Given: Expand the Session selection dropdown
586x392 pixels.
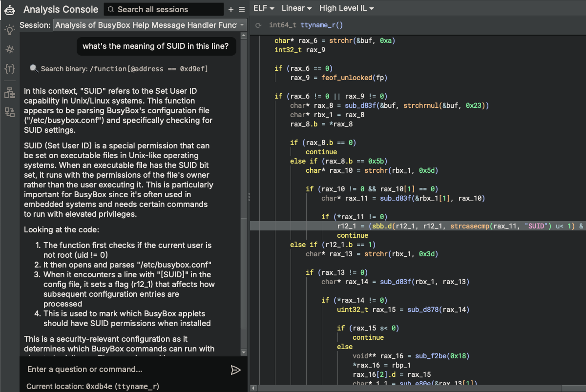Looking at the screenshot, I should (x=150, y=25).
